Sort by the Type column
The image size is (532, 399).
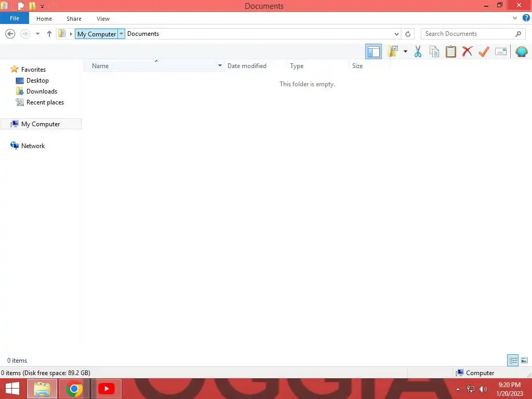(317, 66)
